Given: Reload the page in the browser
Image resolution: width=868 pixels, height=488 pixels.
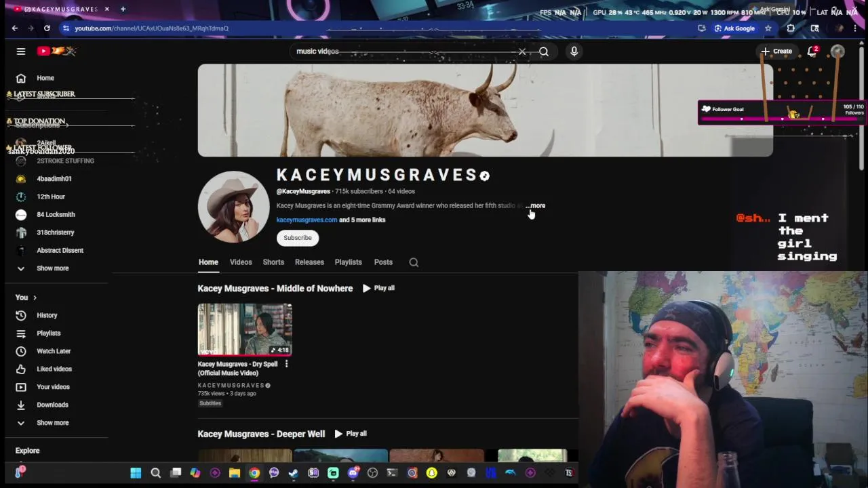Looking at the screenshot, I should point(47,28).
